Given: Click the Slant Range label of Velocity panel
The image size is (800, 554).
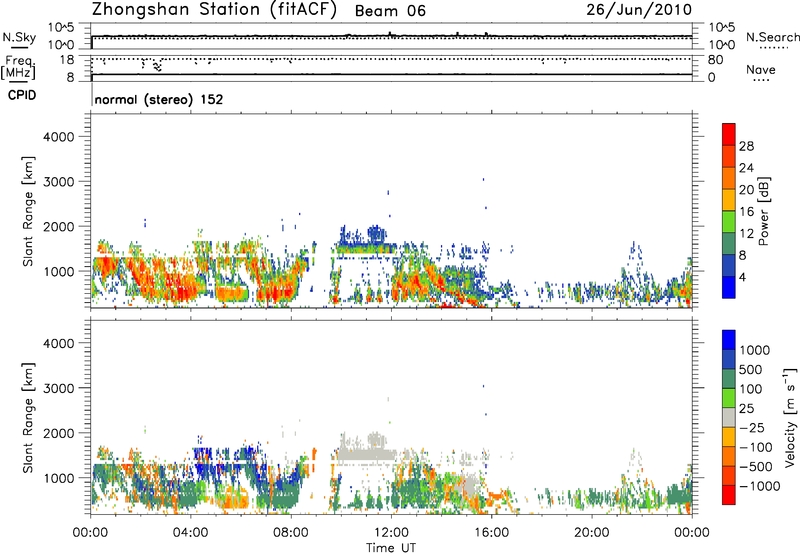Looking at the screenshot, I should [x=27, y=417].
